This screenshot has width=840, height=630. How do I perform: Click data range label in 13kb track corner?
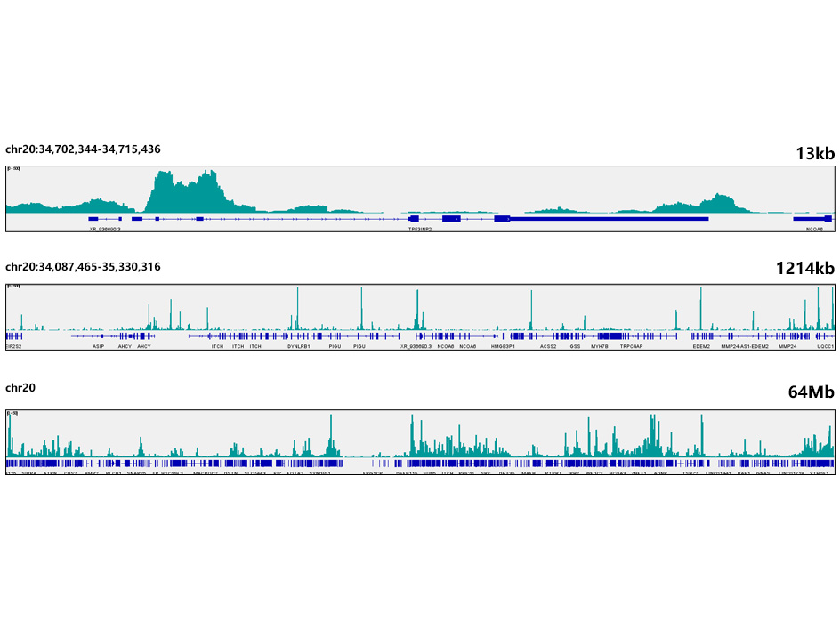[x=14, y=168]
